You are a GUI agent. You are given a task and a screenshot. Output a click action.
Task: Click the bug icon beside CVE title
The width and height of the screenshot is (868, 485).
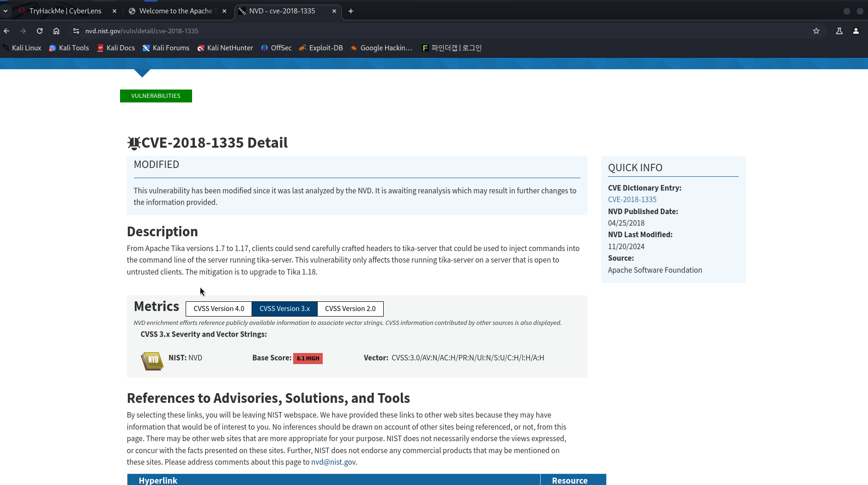pyautogui.click(x=134, y=143)
